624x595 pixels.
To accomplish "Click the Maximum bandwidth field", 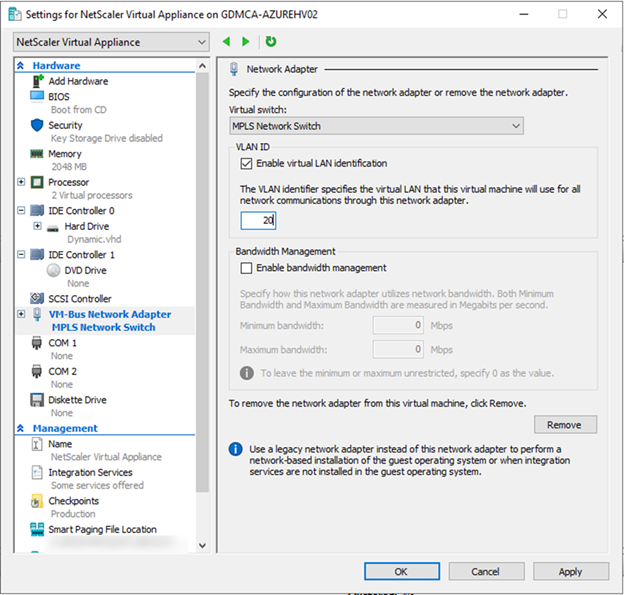I will (398, 349).
